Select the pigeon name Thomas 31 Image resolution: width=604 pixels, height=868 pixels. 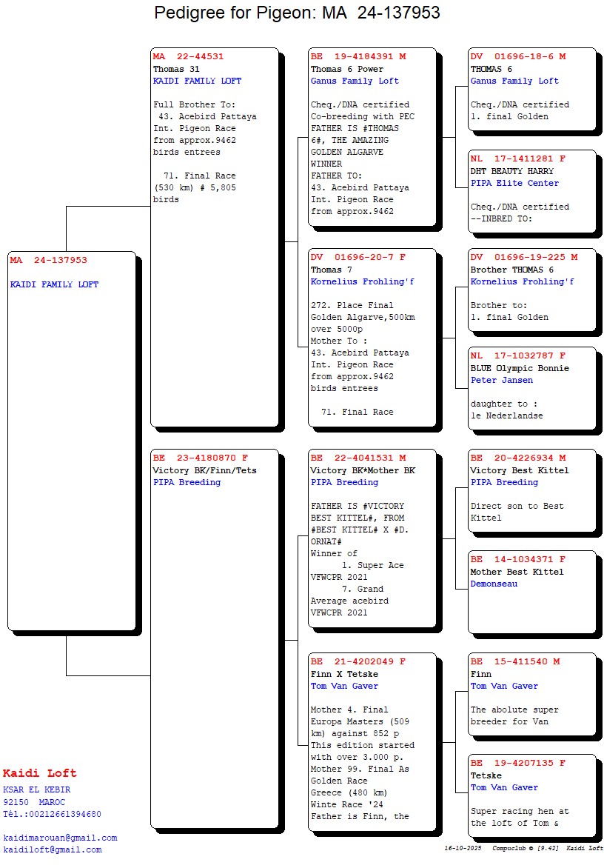176,69
